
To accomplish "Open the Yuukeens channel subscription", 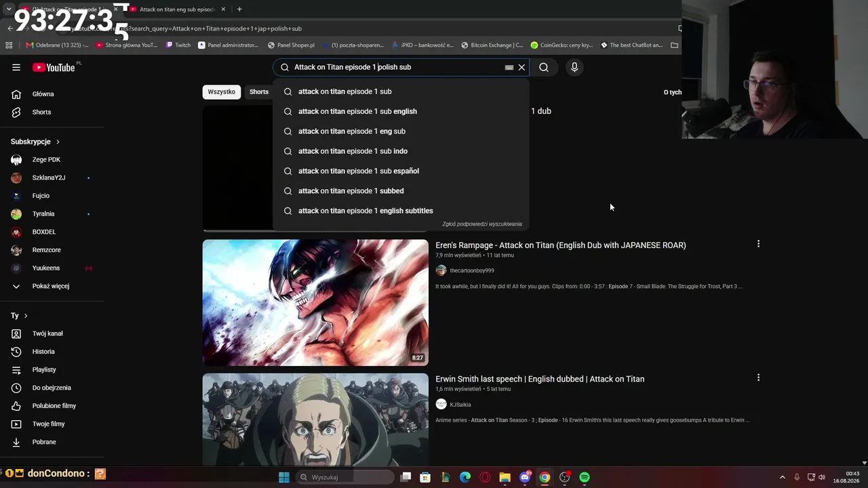I will pyautogui.click(x=52, y=268).
